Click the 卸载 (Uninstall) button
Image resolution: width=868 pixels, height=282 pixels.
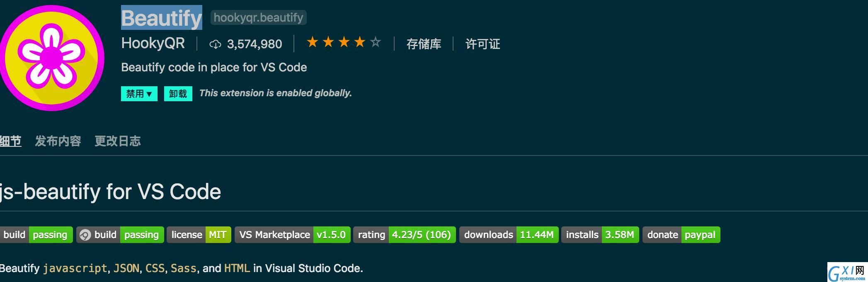[x=178, y=94]
